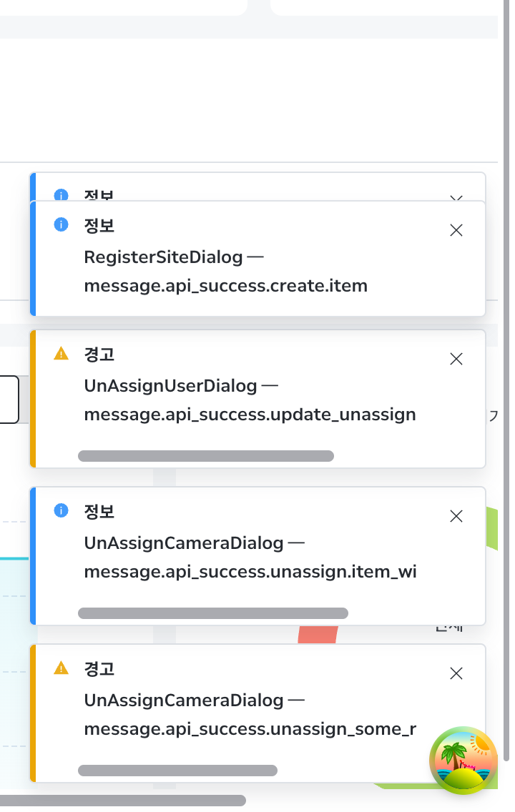This screenshot has width=515, height=812.
Task: Click the info icon on the unassign.item_wi toast
Action: 62,510
